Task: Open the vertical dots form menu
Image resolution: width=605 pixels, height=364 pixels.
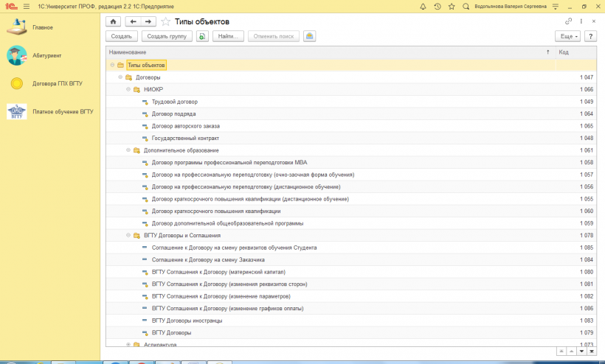Action: coord(581,21)
